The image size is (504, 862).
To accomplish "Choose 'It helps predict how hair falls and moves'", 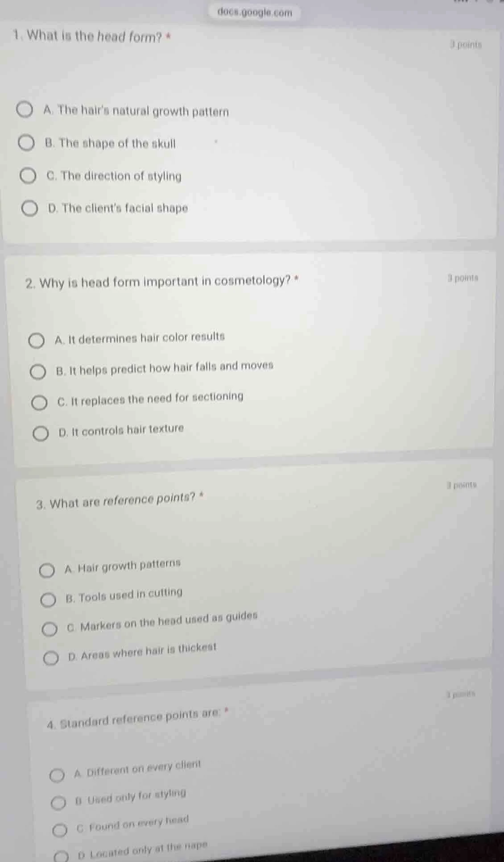I will (x=38, y=372).
